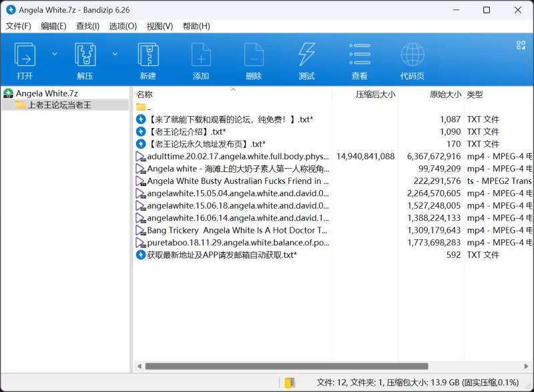
Task: Expand the Open button dropdown arrow
Action: pyautogui.click(x=55, y=54)
